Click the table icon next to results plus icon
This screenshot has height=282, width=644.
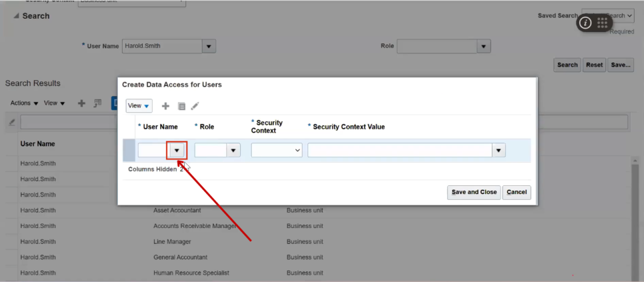click(97, 103)
